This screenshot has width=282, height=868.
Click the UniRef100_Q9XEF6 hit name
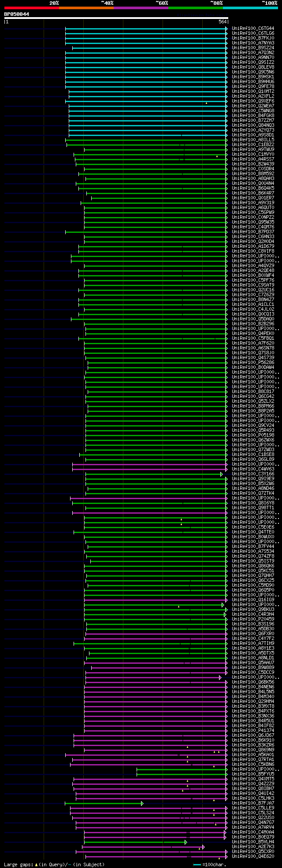coord(253,101)
